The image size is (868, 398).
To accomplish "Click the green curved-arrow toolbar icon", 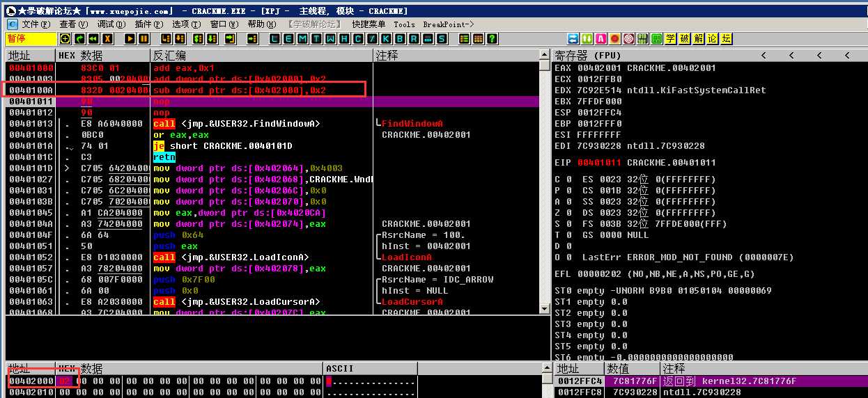I will point(80,39).
